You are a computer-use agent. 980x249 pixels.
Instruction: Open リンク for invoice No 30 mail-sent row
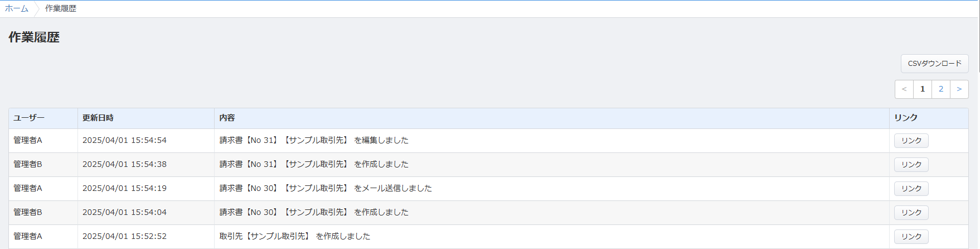pyautogui.click(x=911, y=189)
